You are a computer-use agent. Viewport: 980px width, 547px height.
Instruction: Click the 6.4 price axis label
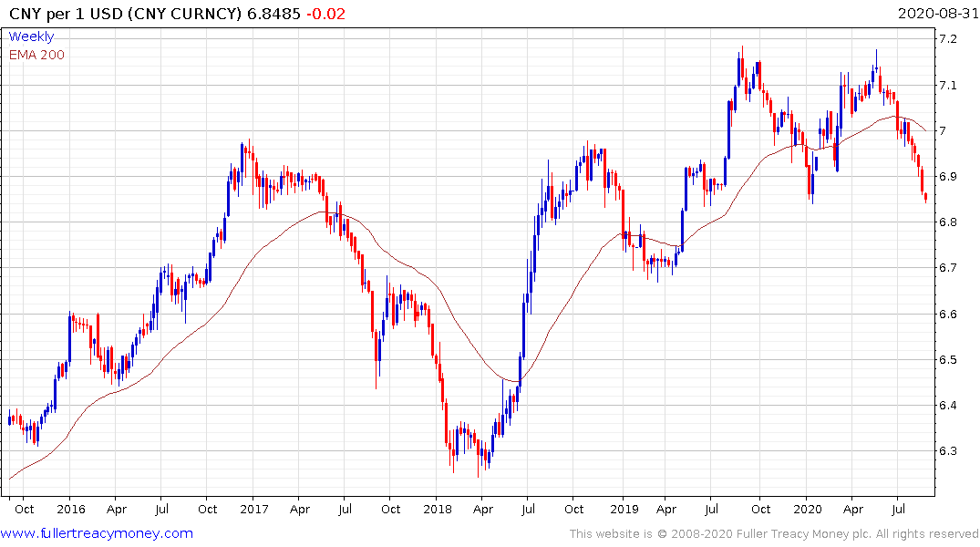(947, 405)
